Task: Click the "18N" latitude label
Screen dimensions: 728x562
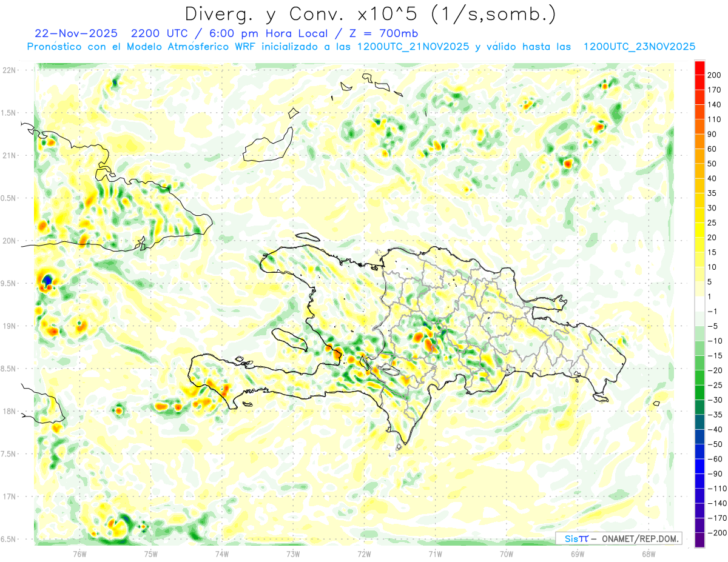Action: tap(9, 411)
